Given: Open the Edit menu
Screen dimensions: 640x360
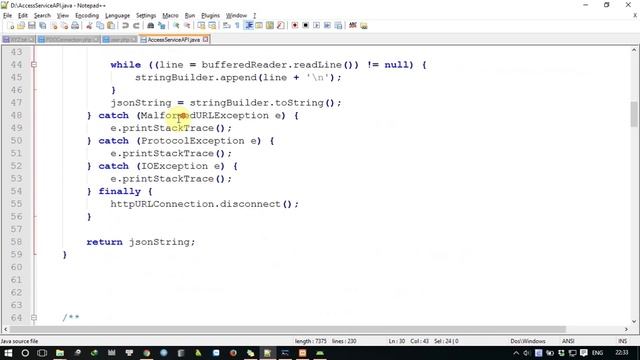Looking at the screenshot, I should click(x=23, y=16).
